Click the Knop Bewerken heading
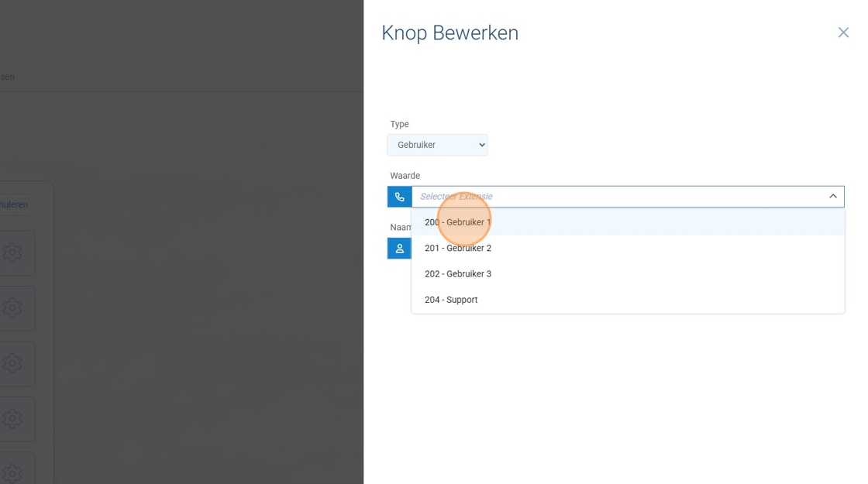 click(449, 33)
